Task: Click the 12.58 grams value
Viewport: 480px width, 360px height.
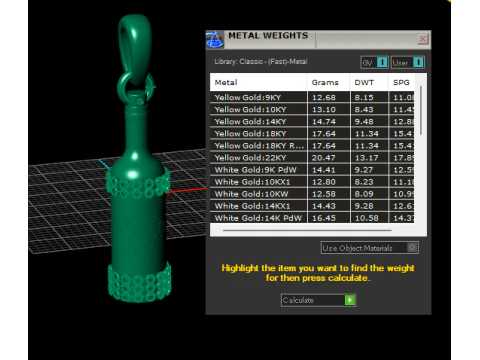Action: pos(324,194)
